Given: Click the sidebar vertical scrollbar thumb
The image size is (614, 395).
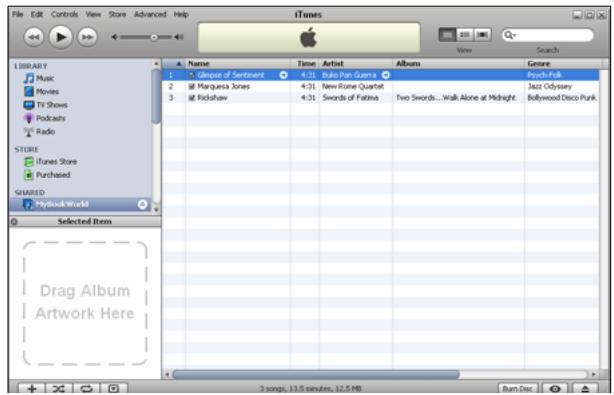Looking at the screenshot, I should point(156,96).
